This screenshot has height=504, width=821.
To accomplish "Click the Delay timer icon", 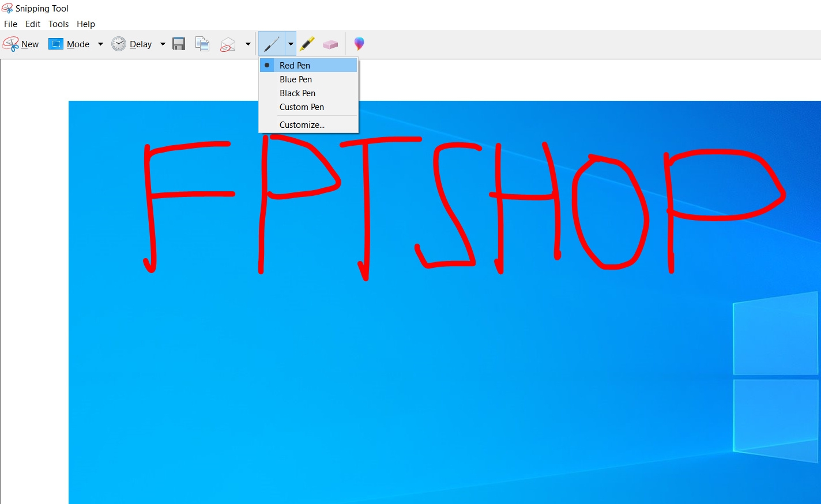I will (x=119, y=43).
